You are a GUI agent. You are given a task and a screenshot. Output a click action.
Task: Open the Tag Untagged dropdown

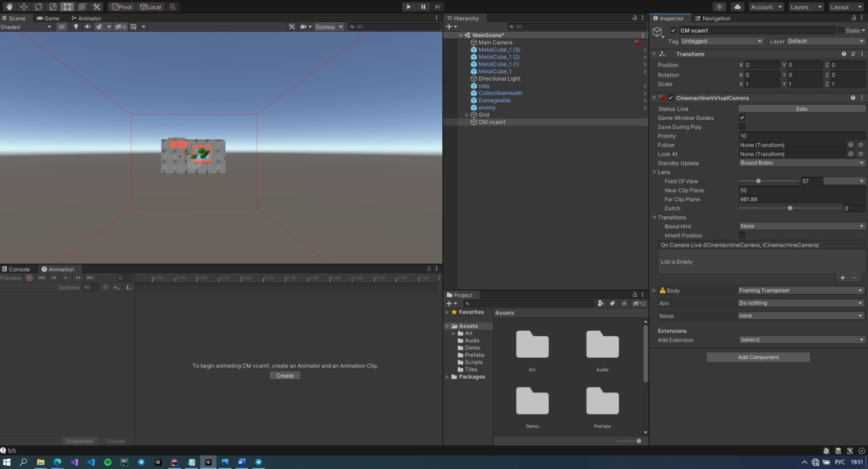(x=722, y=41)
